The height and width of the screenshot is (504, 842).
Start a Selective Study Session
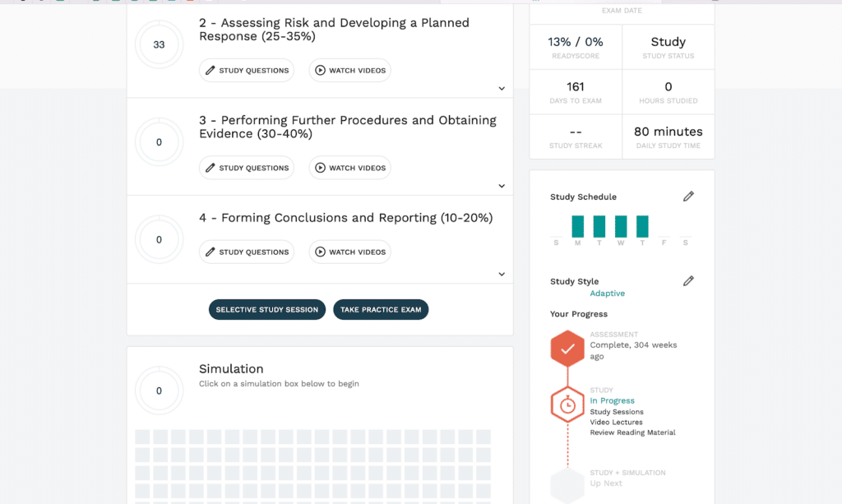(x=267, y=310)
